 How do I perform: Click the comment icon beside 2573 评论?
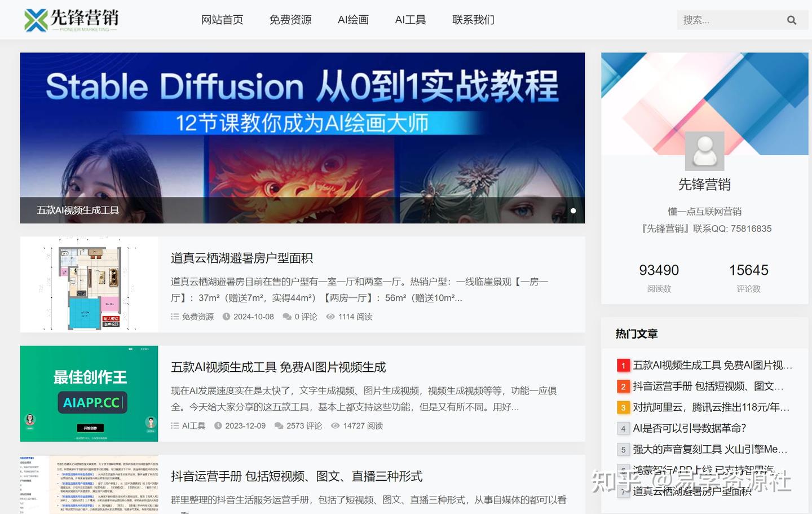tap(279, 425)
